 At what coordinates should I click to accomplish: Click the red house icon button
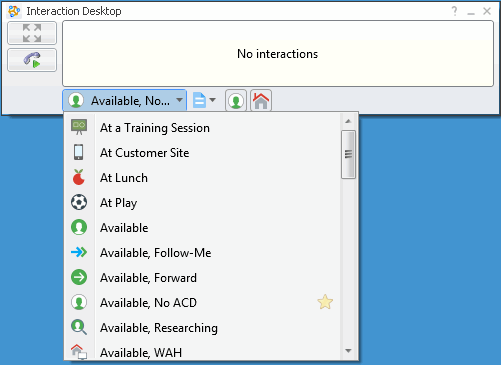261,100
